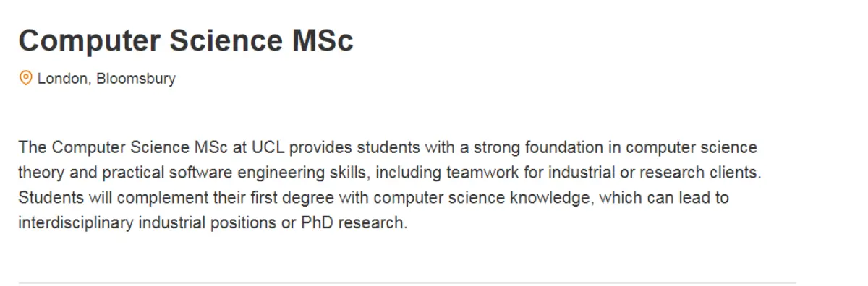The width and height of the screenshot is (868, 286).
Task: Click the word "Bloomsbury" beside the pin
Action: [136, 78]
